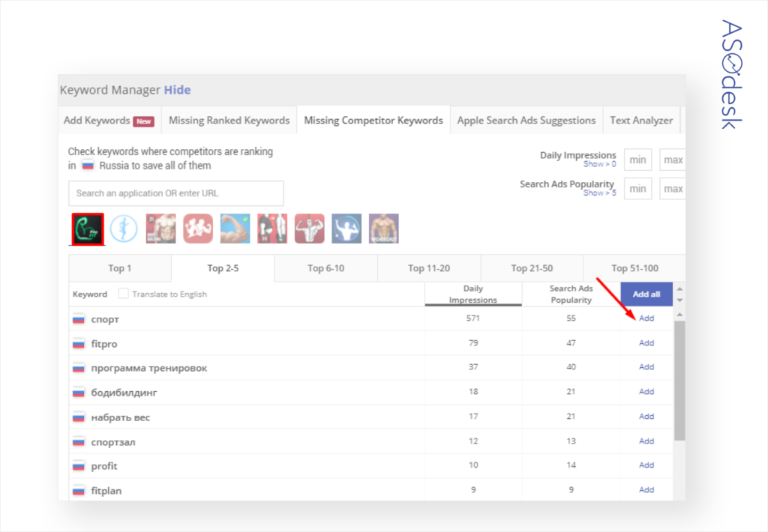Screen dimensions: 768x532
Task: Click Daily Impressions max field
Action: click(673, 160)
